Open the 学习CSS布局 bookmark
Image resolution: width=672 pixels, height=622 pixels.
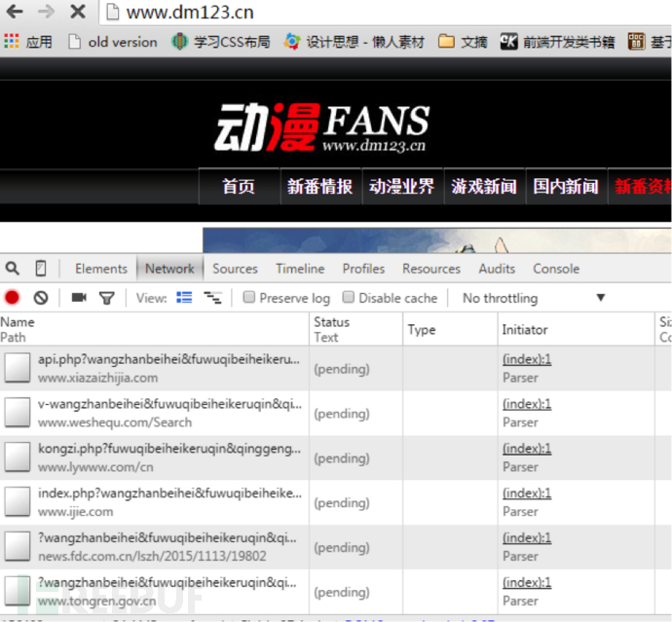click(221, 42)
